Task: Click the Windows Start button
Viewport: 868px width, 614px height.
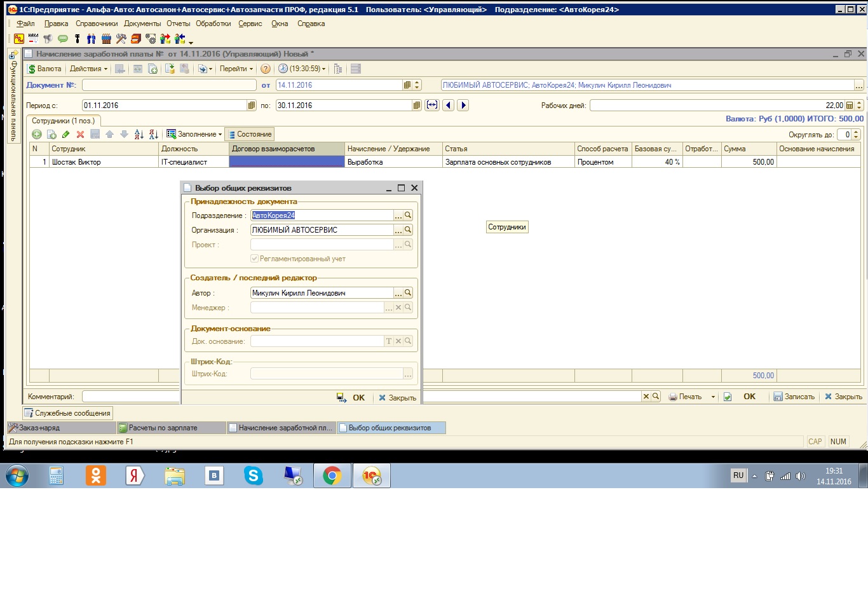Action: [17, 475]
